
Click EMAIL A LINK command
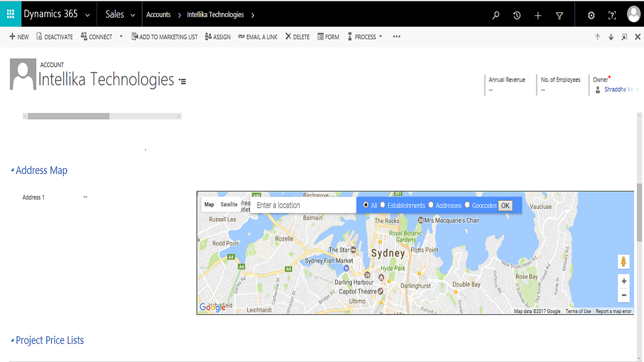point(258,37)
